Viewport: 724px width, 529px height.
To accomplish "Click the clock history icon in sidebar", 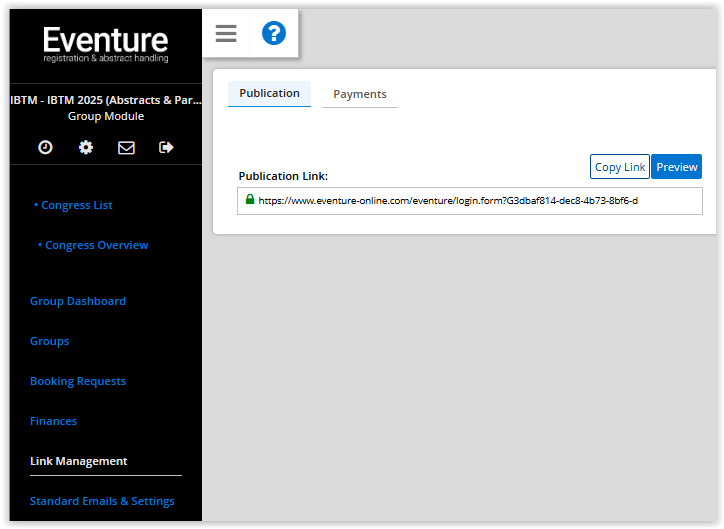I will pos(45,147).
